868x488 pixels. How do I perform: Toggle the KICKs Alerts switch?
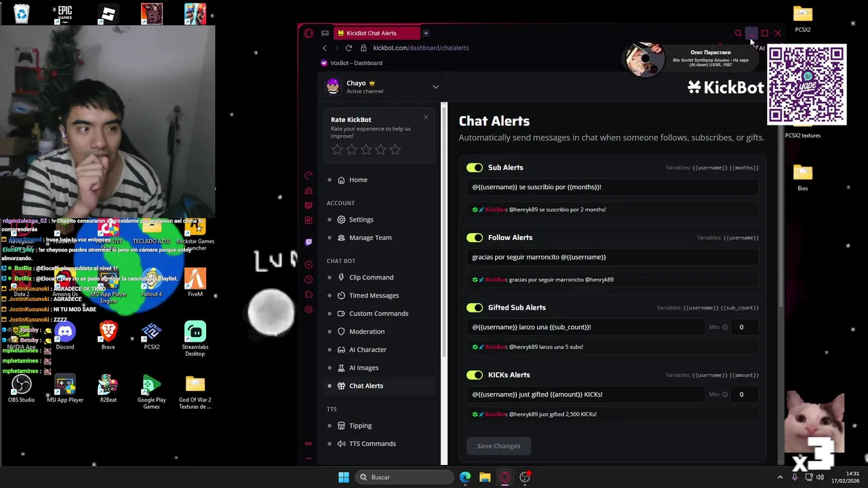(475, 375)
